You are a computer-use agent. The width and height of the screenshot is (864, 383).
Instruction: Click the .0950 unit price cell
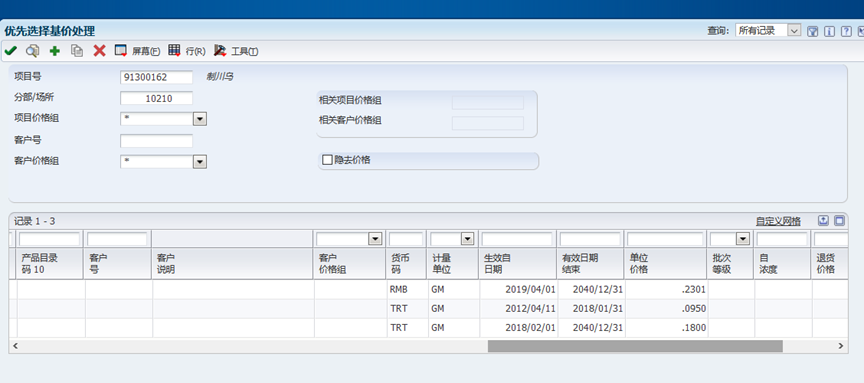point(666,308)
